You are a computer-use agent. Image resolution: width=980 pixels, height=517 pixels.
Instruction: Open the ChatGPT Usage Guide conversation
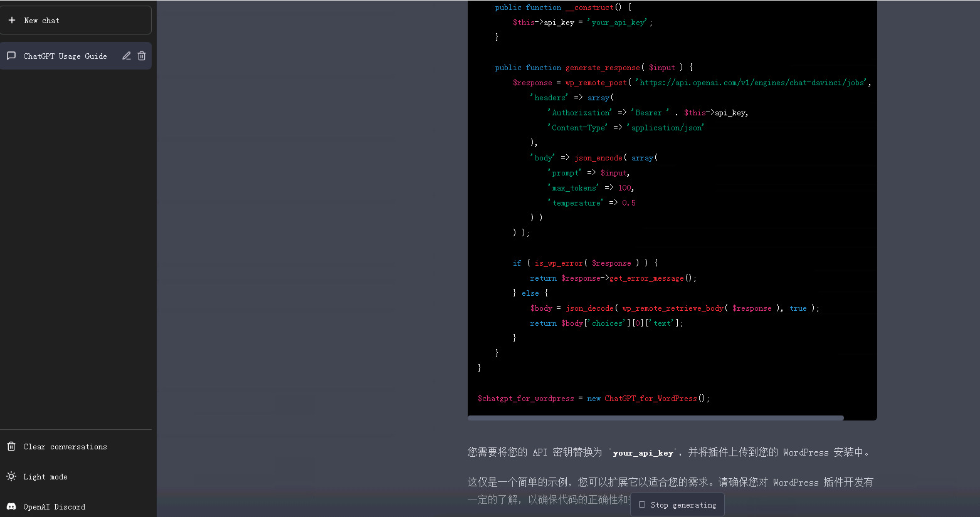65,56
